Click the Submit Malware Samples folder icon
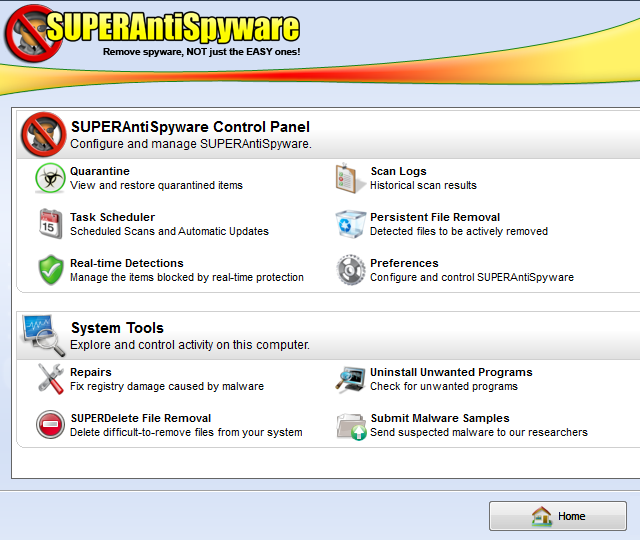Image resolution: width=640 pixels, height=540 pixels. coord(350,425)
